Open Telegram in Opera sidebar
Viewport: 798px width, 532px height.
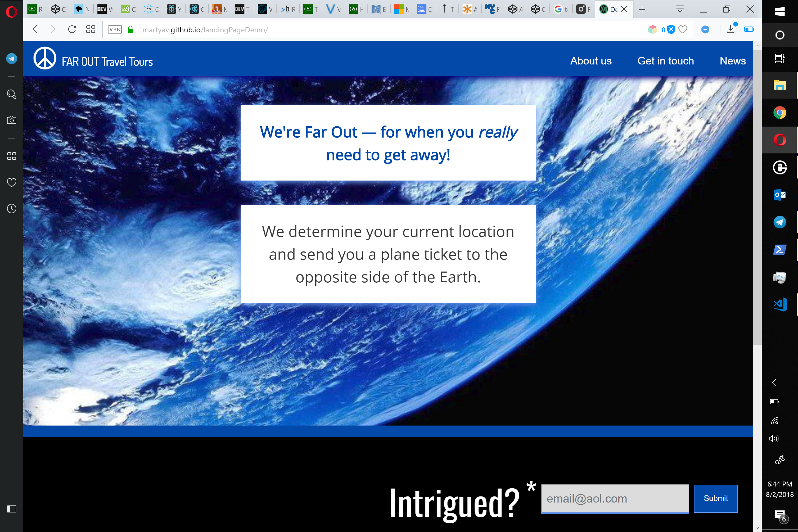[12, 59]
